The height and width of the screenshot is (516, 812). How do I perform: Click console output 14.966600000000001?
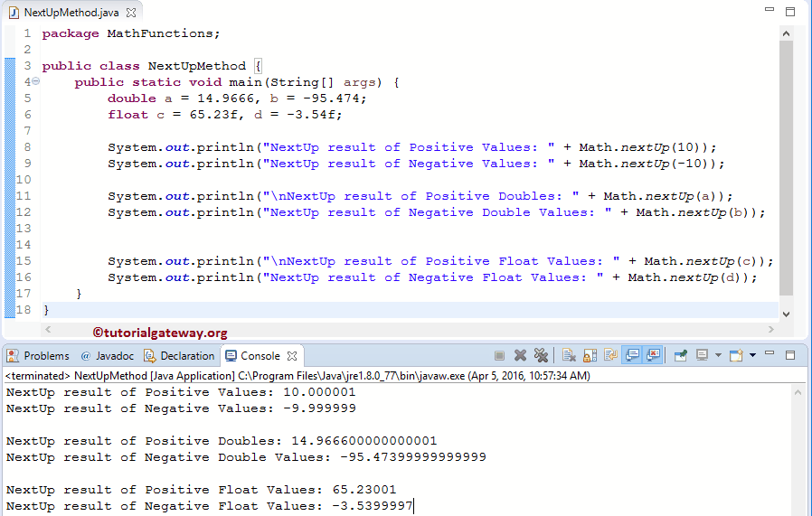click(364, 441)
